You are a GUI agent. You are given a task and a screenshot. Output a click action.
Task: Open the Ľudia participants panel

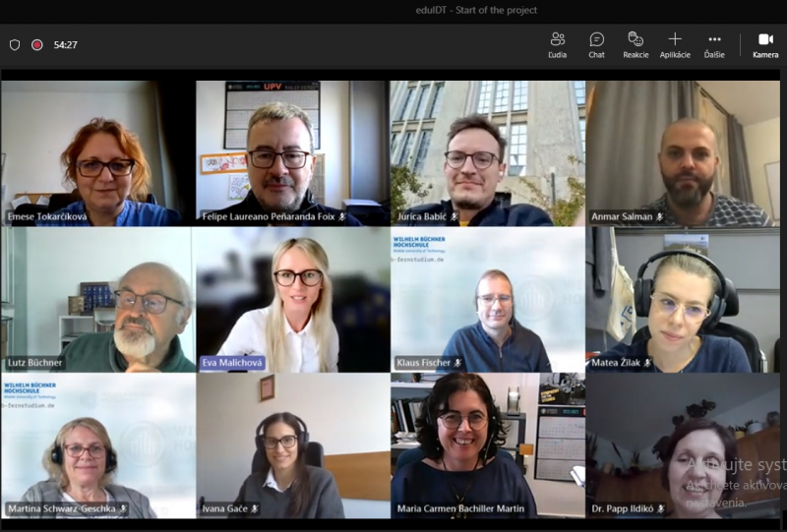tap(557, 44)
